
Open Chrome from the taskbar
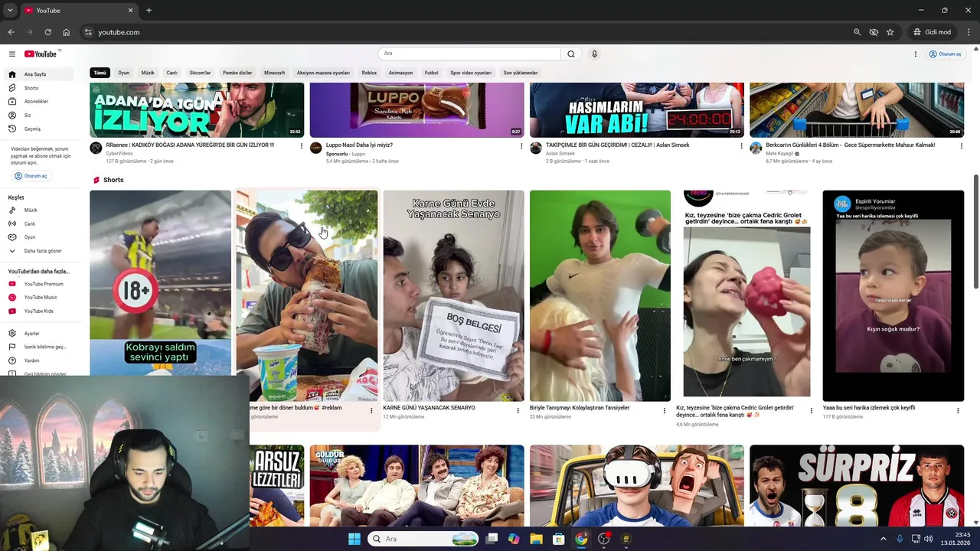pyautogui.click(x=581, y=539)
